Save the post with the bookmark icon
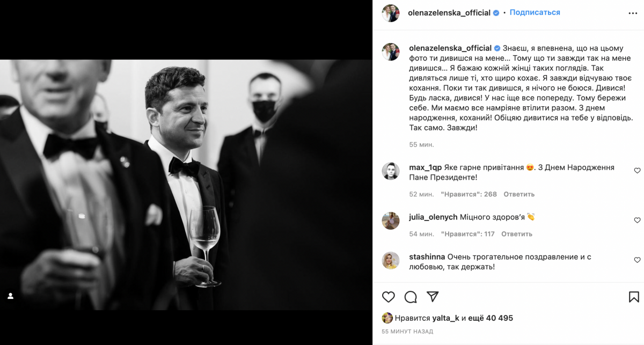The image size is (644, 345). coord(633,297)
